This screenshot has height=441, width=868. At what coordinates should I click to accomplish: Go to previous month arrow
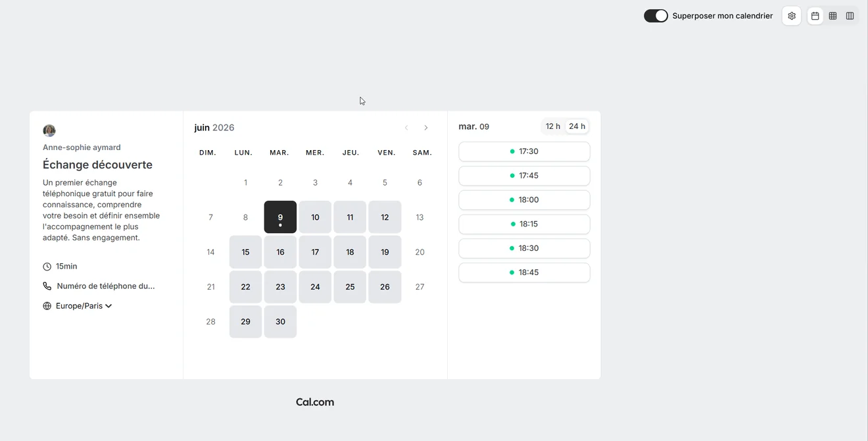[406, 128]
